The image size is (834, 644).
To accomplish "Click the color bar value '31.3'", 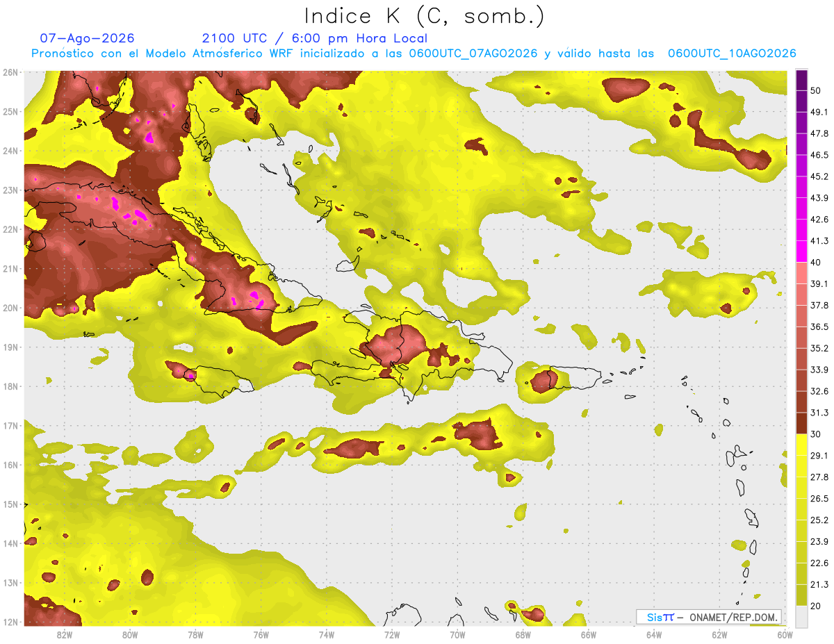I will click(819, 413).
